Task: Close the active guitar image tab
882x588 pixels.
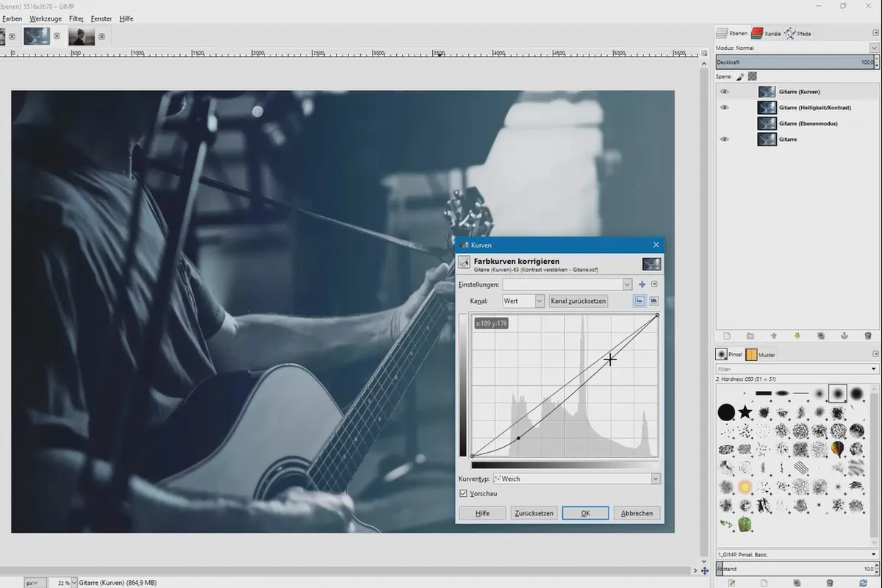Action: pos(57,36)
